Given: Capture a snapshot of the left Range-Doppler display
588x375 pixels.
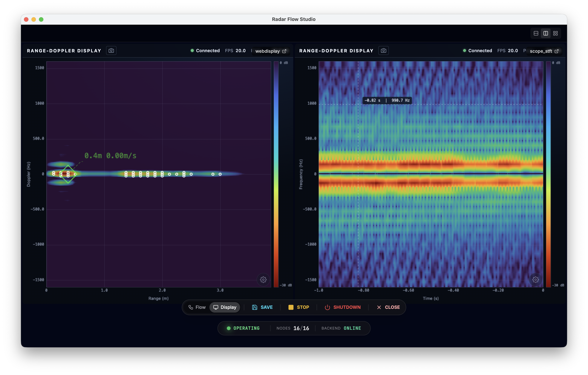Looking at the screenshot, I should click(x=111, y=50).
